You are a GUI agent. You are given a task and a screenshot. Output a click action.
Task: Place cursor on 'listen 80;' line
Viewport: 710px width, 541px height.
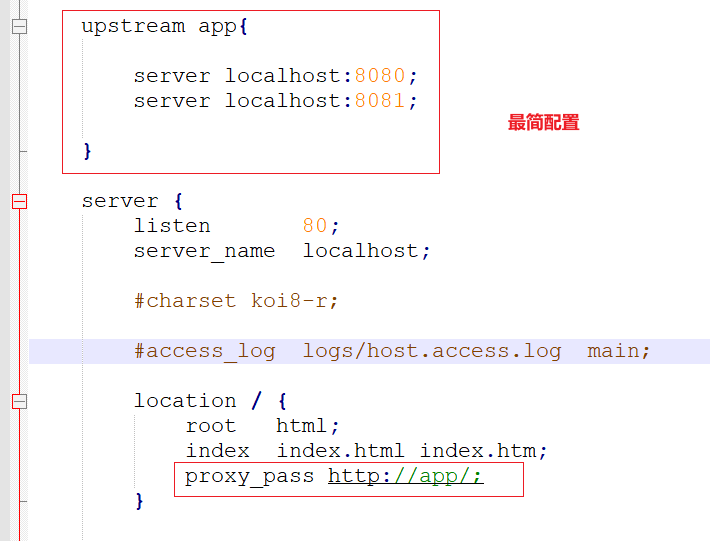[x=236, y=226]
